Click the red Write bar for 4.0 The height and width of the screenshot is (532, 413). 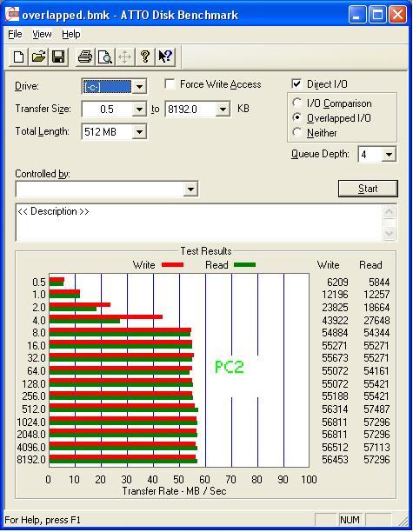pyautogui.click(x=106, y=317)
